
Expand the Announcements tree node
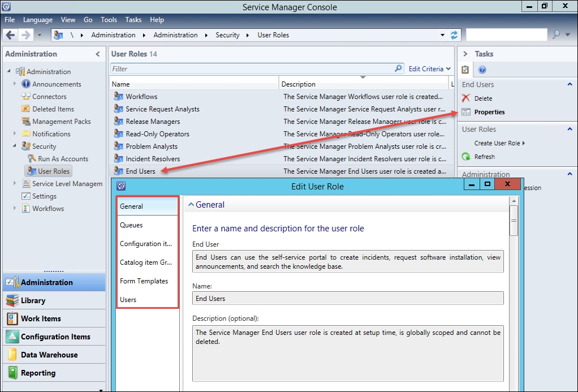pos(15,84)
